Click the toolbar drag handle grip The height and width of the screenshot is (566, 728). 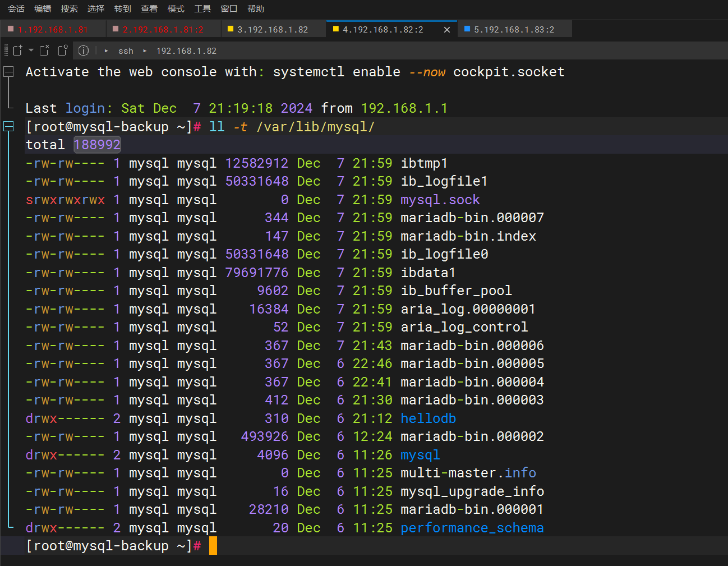pos(6,50)
